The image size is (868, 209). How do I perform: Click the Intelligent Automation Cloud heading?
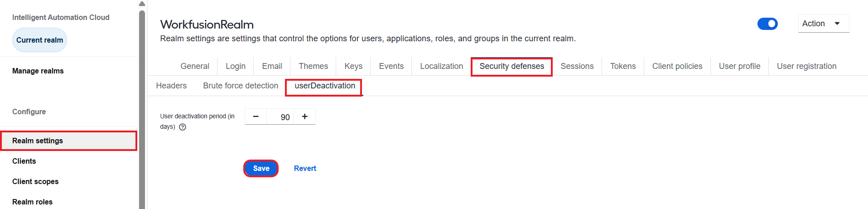(x=61, y=17)
